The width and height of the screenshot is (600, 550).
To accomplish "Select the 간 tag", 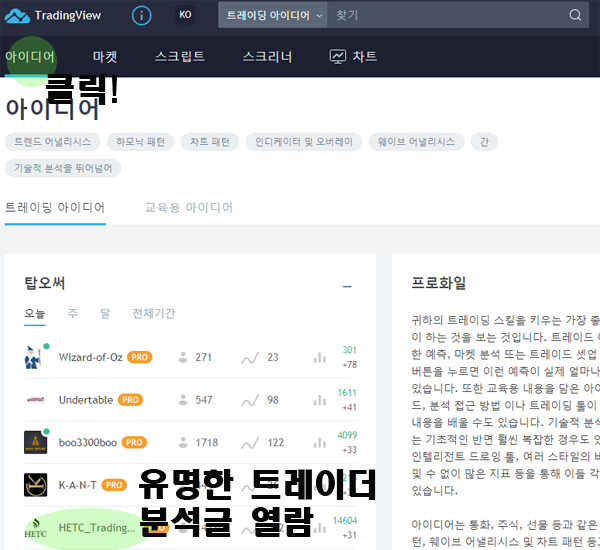I will pyautogui.click(x=484, y=142).
